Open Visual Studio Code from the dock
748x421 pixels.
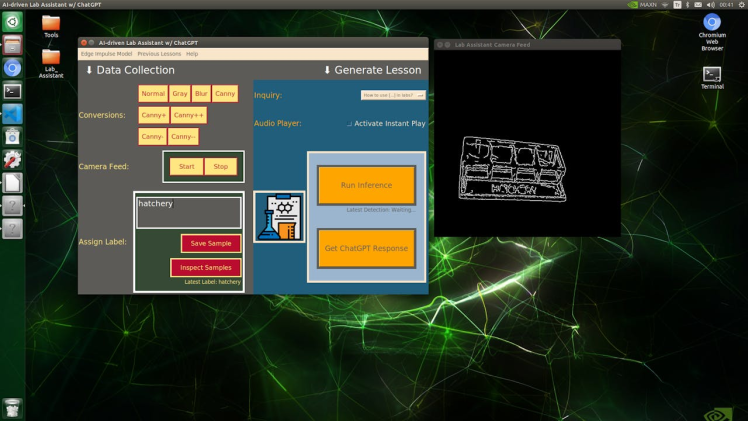(12, 114)
